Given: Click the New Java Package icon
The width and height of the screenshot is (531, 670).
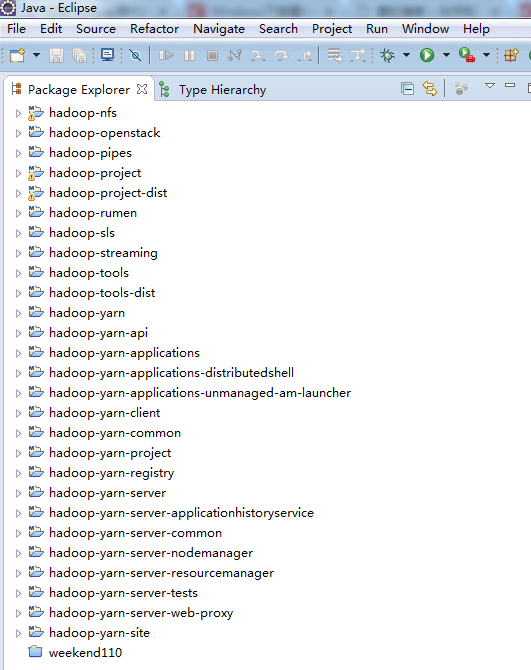Looking at the screenshot, I should pos(511,55).
